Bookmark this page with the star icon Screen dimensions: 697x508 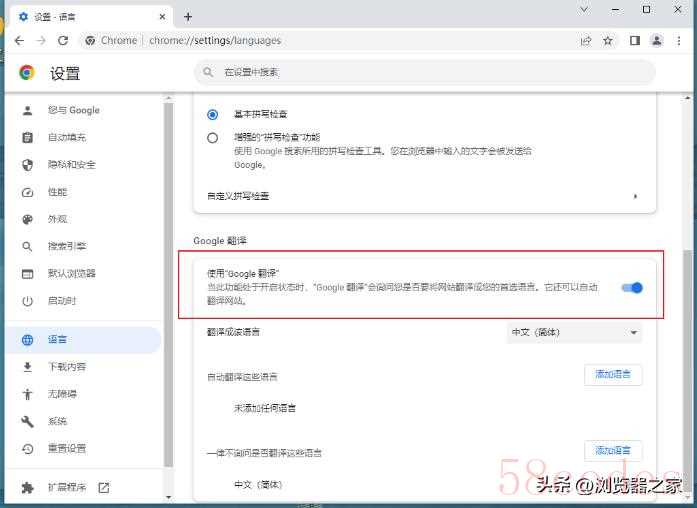[x=608, y=41]
